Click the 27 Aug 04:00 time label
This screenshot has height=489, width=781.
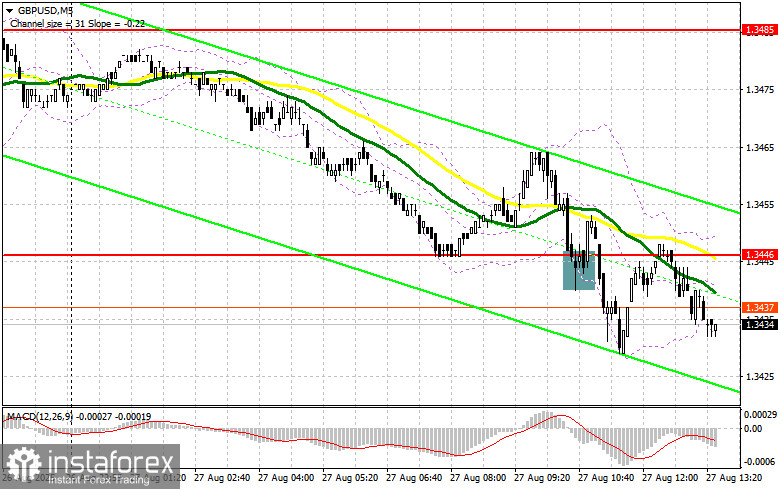click(286, 478)
